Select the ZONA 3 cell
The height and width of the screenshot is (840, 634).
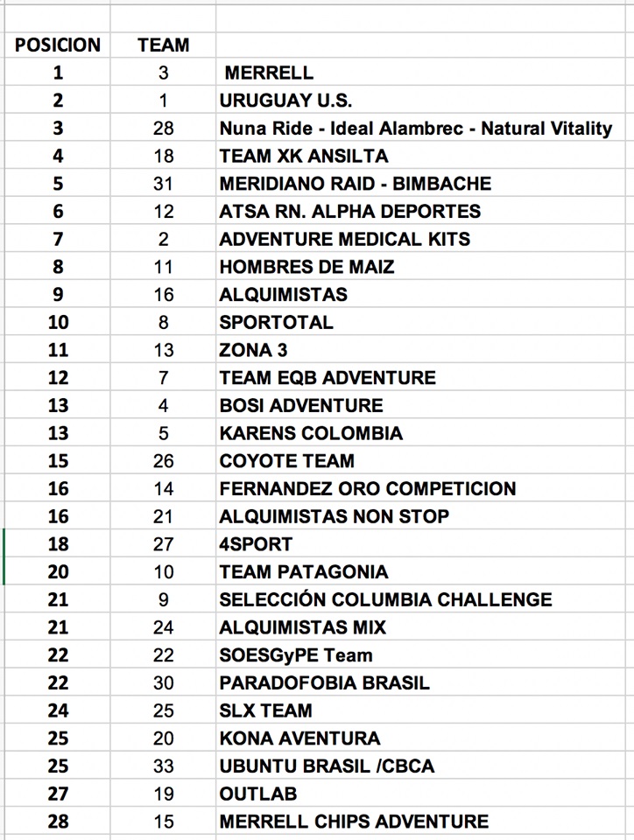tap(253, 350)
